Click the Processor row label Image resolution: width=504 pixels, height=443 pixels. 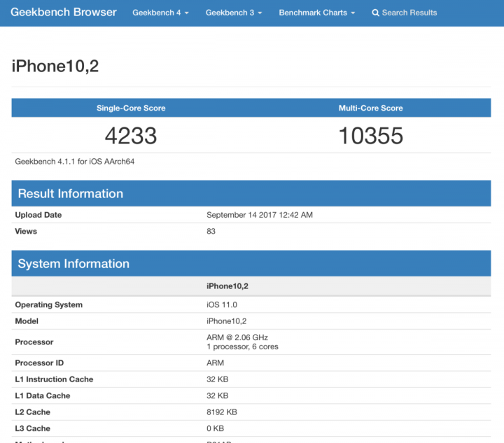tap(34, 342)
